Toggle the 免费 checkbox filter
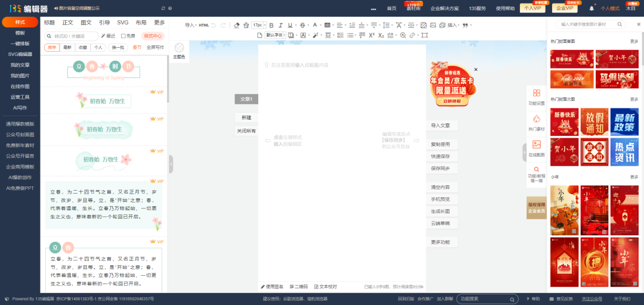This screenshot has width=644, height=305. 124,36
